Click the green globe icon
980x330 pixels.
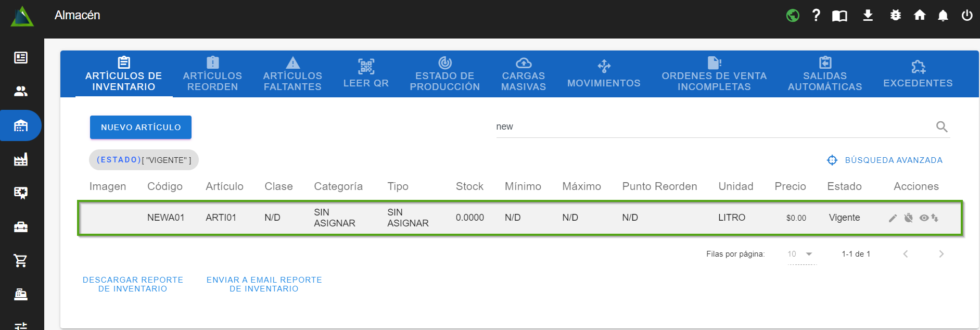[793, 16]
